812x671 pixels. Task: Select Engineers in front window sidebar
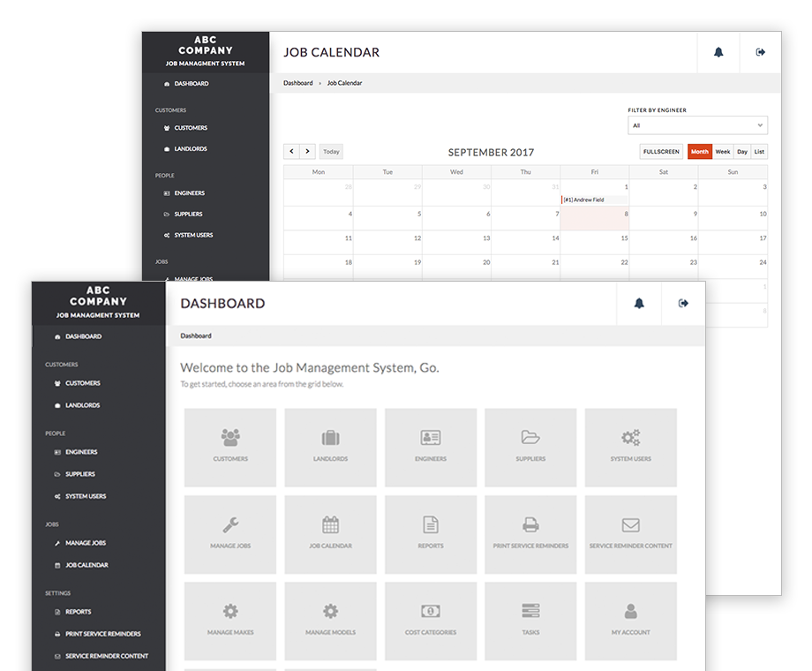81,452
